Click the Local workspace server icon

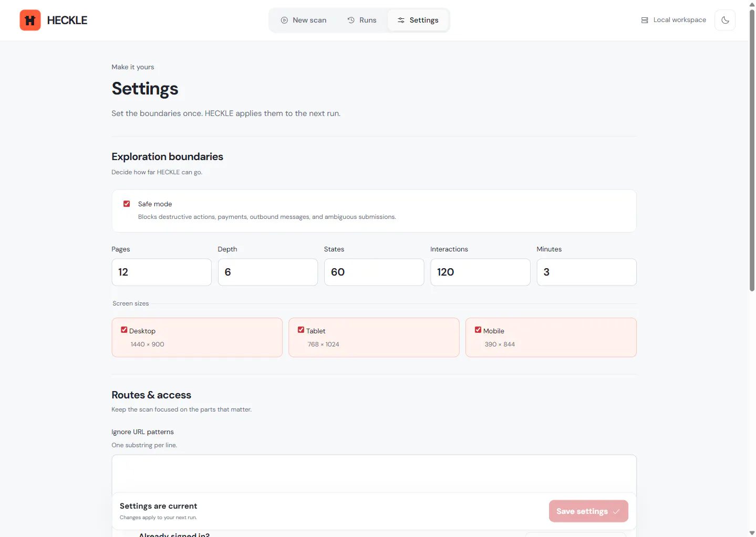645,20
